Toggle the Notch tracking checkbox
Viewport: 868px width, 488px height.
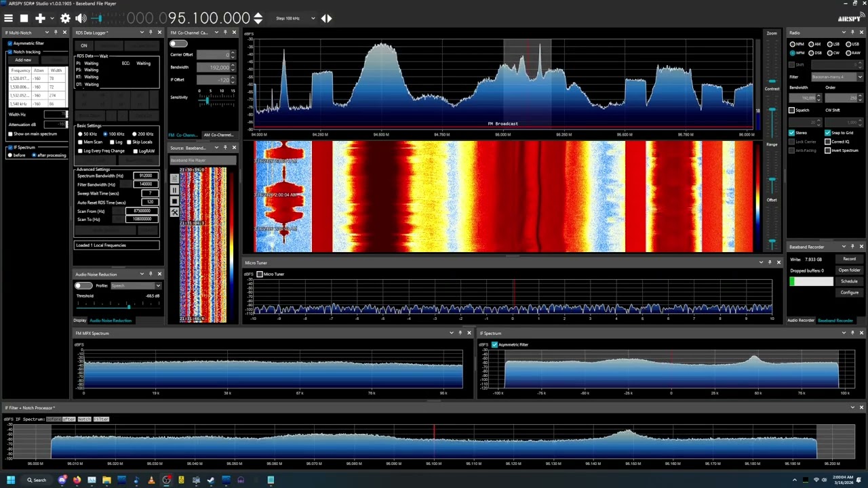[10, 52]
